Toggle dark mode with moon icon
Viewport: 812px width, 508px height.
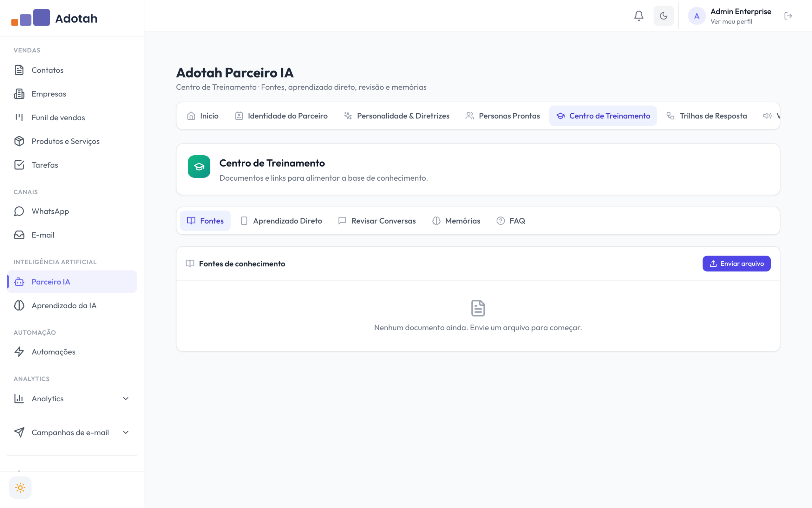[x=663, y=16]
